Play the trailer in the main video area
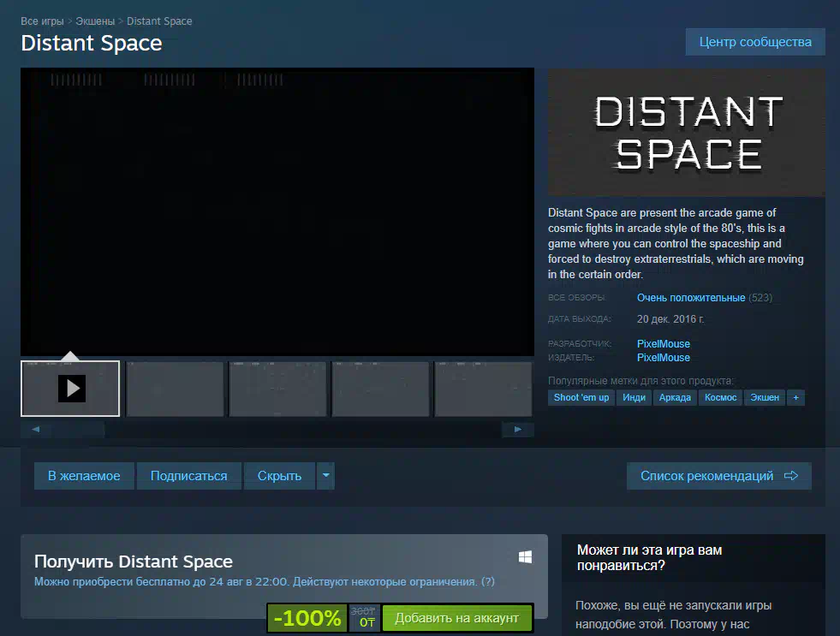 pyautogui.click(x=277, y=211)
